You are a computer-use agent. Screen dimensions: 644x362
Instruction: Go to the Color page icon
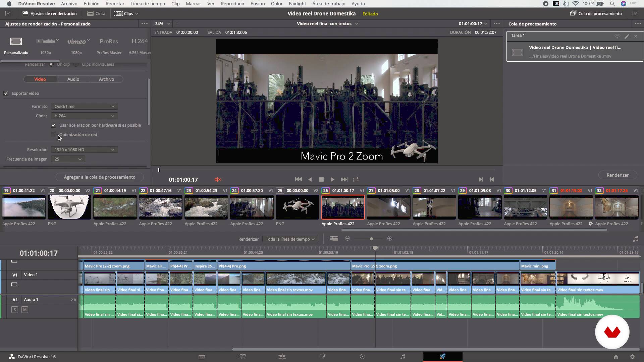pyautogui.click(x=362, y=357)
